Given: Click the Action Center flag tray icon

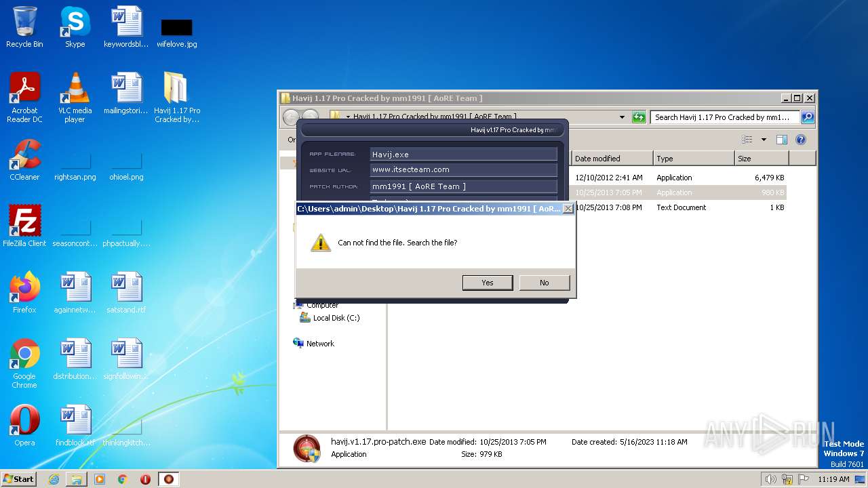Looking at the screenshot, I should pyautogui.click(x=802, y=479).
